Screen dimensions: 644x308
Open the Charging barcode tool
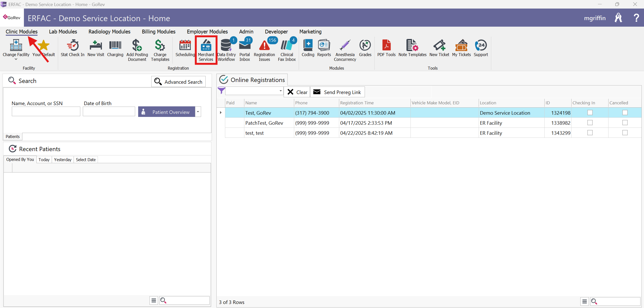(x=115, y=48)
